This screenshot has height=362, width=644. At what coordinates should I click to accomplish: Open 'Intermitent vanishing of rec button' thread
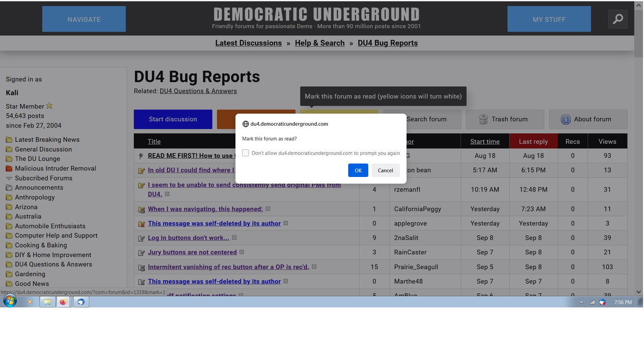[228, 267]
